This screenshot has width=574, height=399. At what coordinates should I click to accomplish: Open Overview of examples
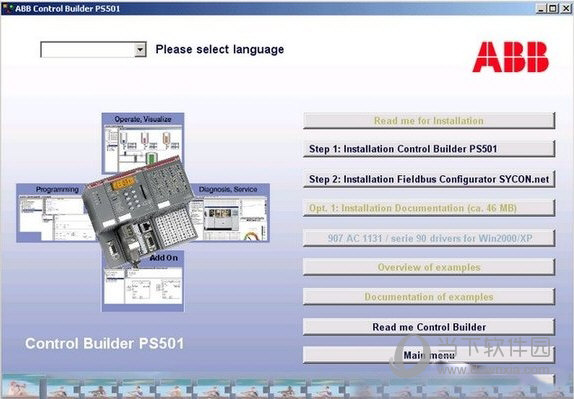pos(429,267)
